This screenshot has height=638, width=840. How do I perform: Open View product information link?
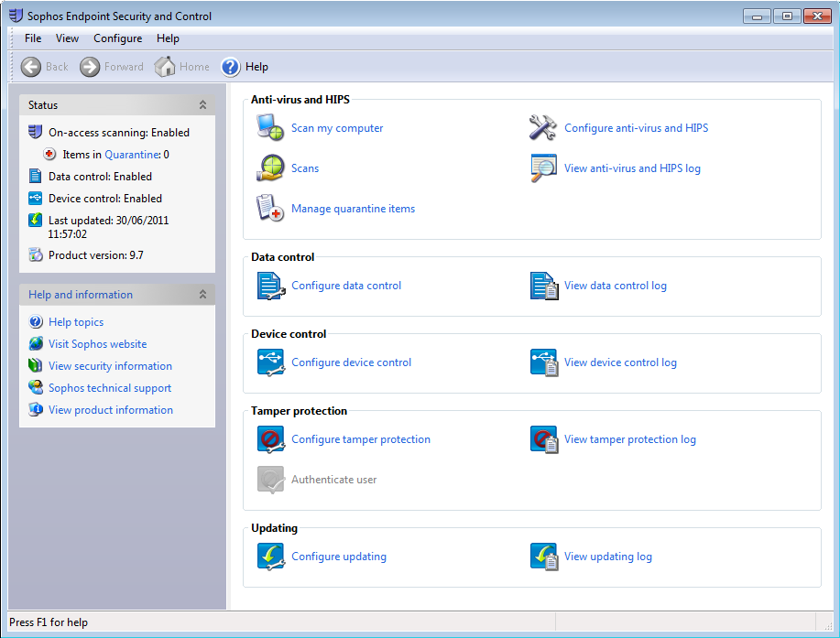[111, 410]
